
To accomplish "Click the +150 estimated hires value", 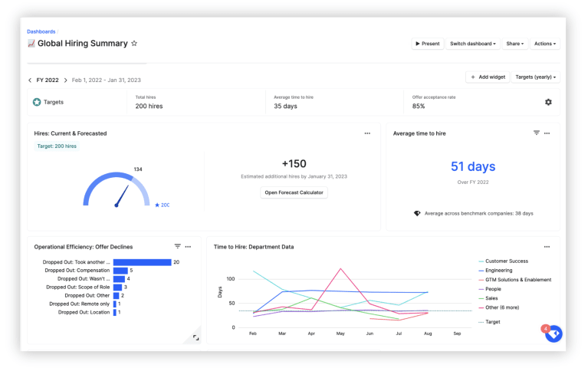I will click(294, 164).
